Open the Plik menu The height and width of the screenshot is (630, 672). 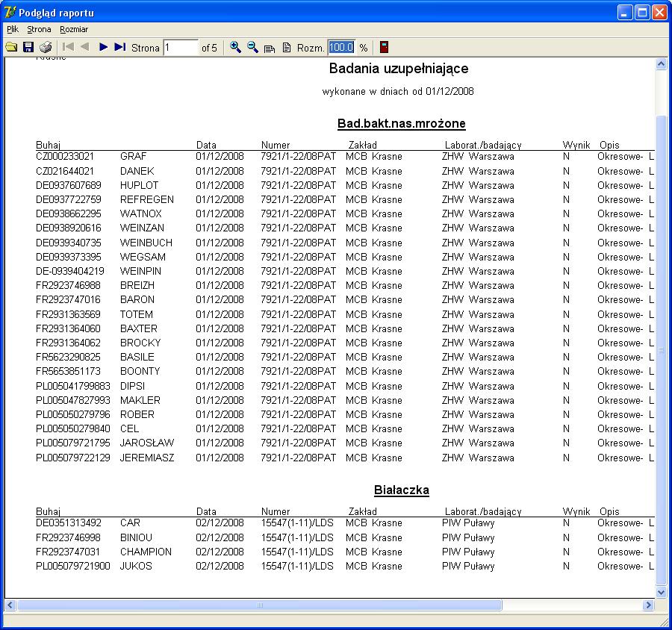tap(13, 29)
